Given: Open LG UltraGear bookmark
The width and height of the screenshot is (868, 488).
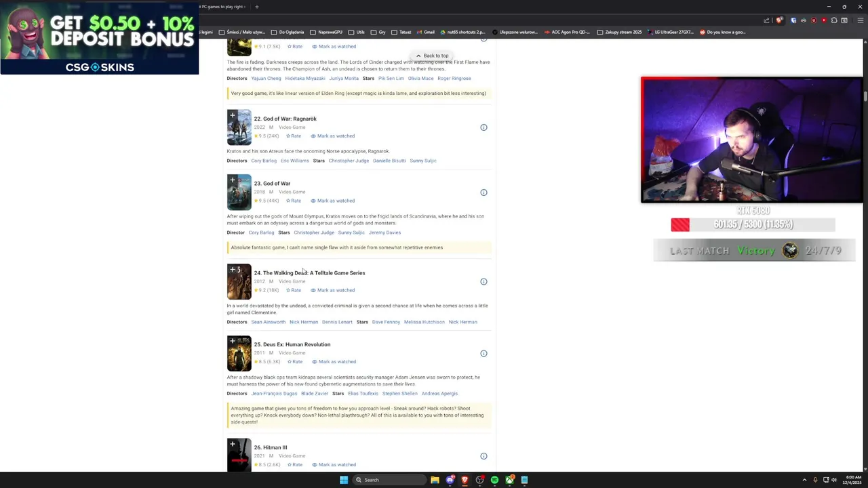Looking at the screenshot, I should [671, 32].
